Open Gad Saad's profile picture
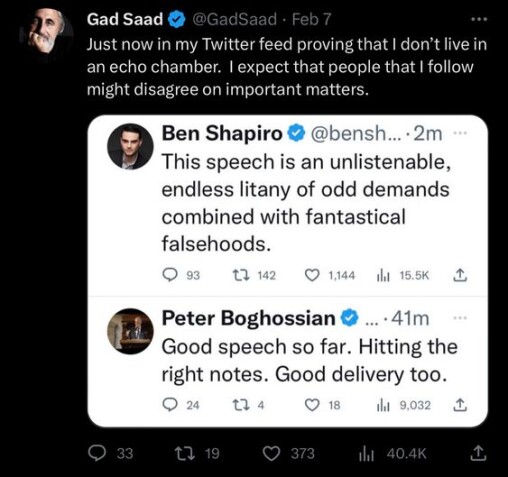 (45, 32)
